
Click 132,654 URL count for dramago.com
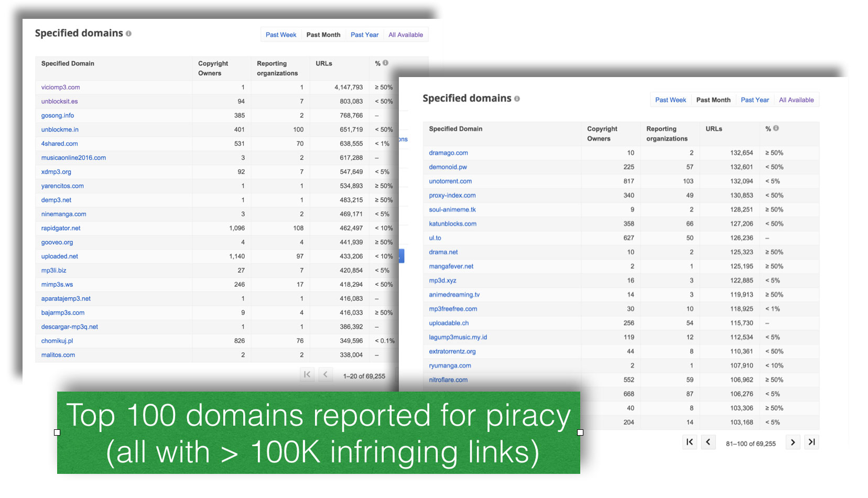click(x=742, y=153)
